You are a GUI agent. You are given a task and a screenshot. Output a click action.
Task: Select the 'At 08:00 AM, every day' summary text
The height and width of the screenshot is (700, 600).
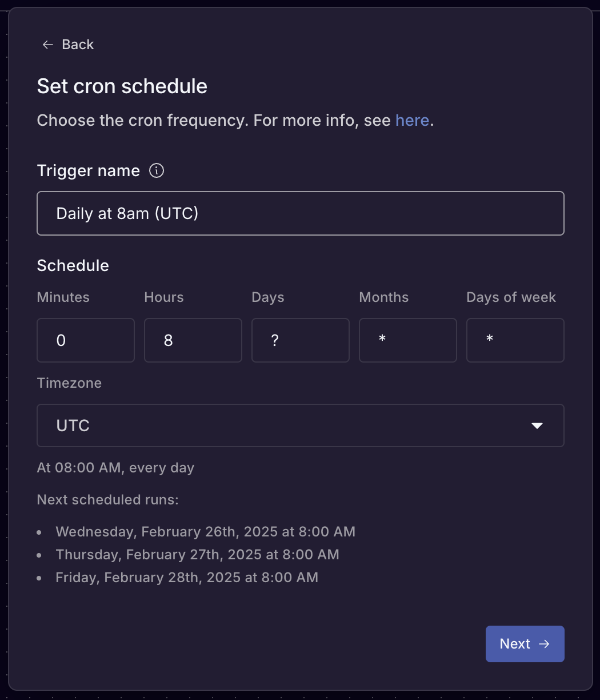[115, 467]
